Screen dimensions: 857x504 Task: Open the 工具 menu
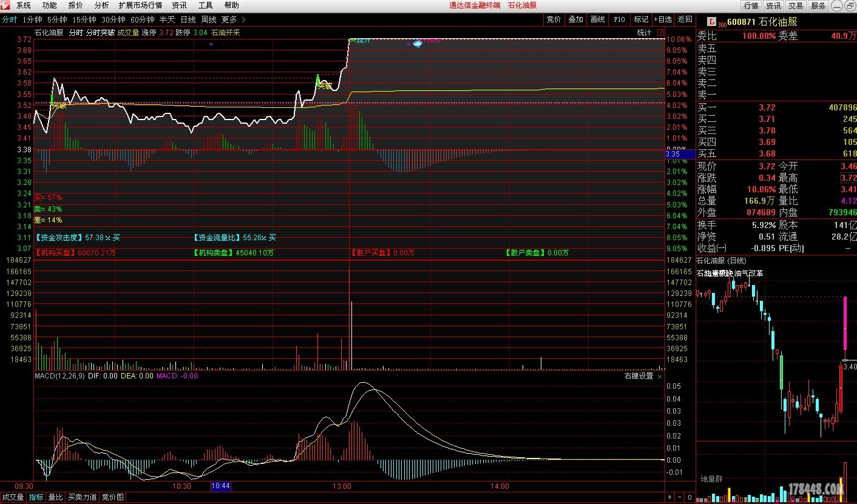205,5
